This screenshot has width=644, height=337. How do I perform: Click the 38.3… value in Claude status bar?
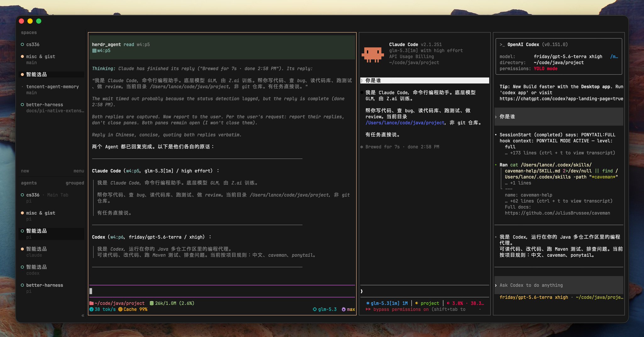pos(477,303)
